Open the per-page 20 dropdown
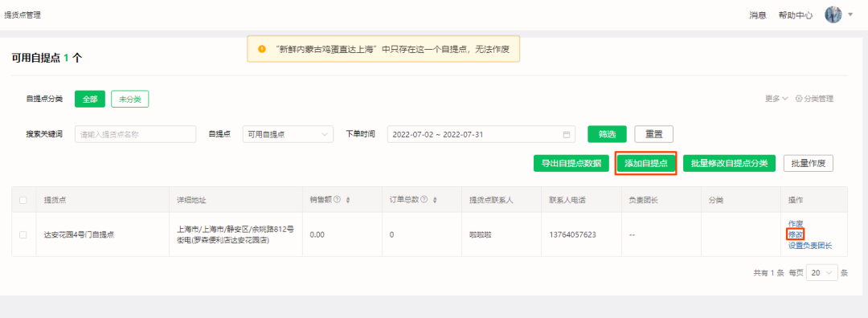The width and height of the screenshot is (868, 318). click(822, 273)
